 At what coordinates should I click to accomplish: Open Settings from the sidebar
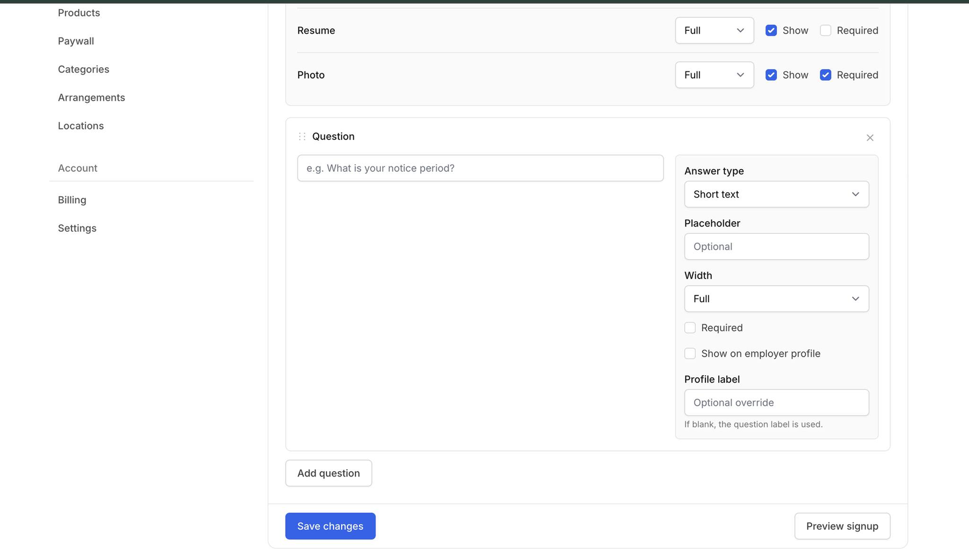pos(77,228)
